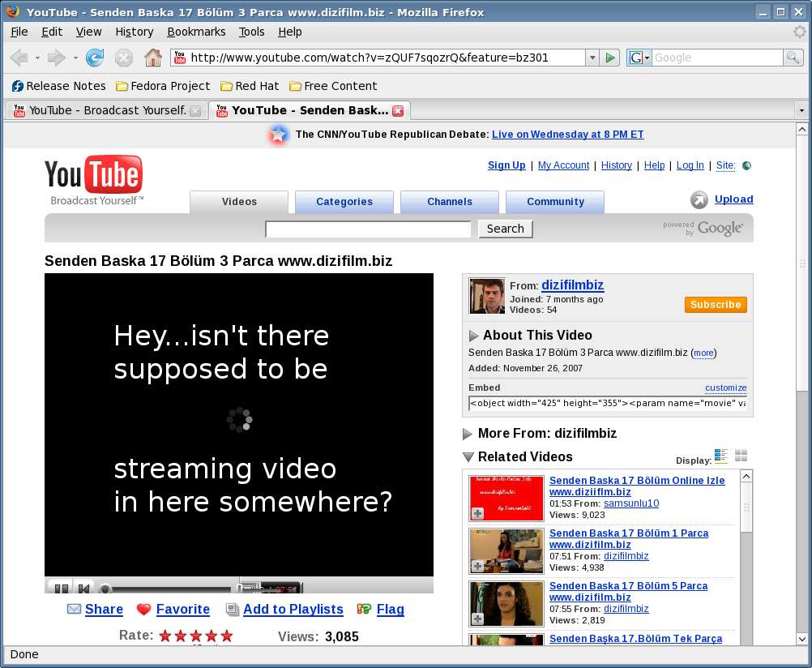The width and height of the screenshot is (812, 668).
Task: Switch related videos to grid display
Action: pyautogui.click(x=741, y=456)
